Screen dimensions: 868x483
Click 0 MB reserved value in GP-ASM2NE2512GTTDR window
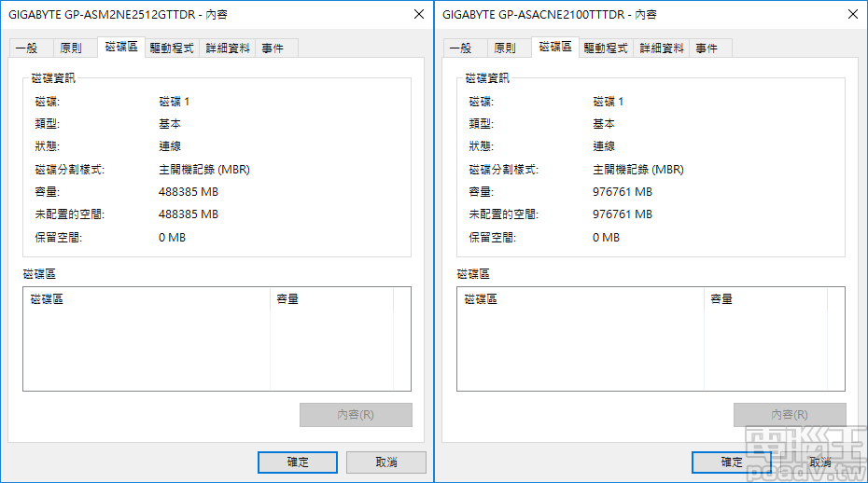click(x=172, y=238)
